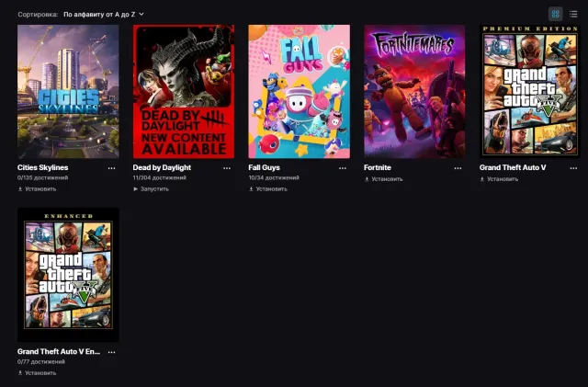The height and width of the screenshot is (387, 588).
Task: Open Grand Theft Auto V Premium cover
Action: coord(530,92)
